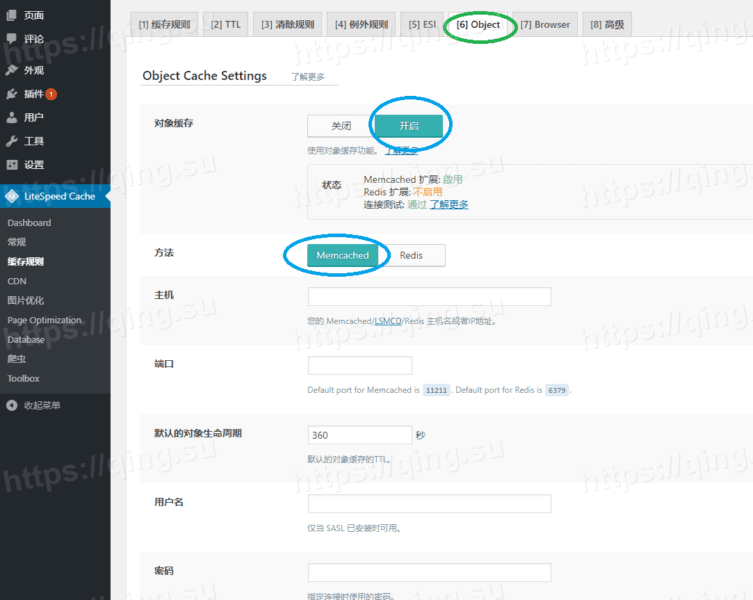Click the Appearance brush icon
Image resolution: width=753 pixels, height=600 pixels.
click(x=12, y=70)
